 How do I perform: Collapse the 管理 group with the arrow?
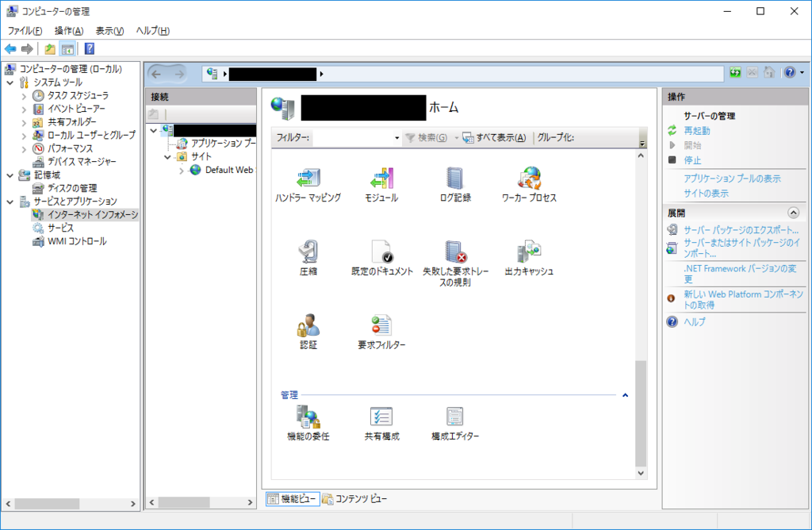click(x=625, y=395)
